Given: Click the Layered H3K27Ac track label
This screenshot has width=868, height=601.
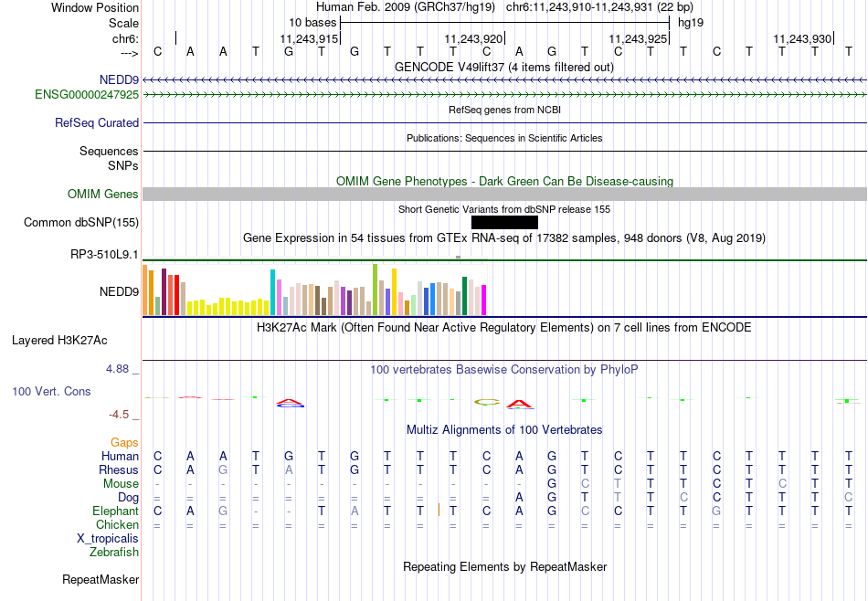Looking at the screenshot, I should (x=59, y=341).
